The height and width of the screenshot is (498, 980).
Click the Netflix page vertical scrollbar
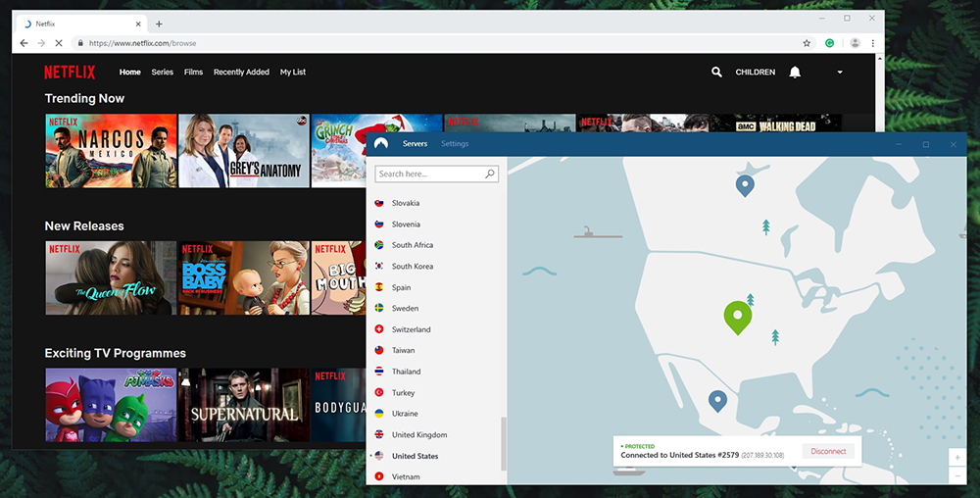click(x=880, y=94)
